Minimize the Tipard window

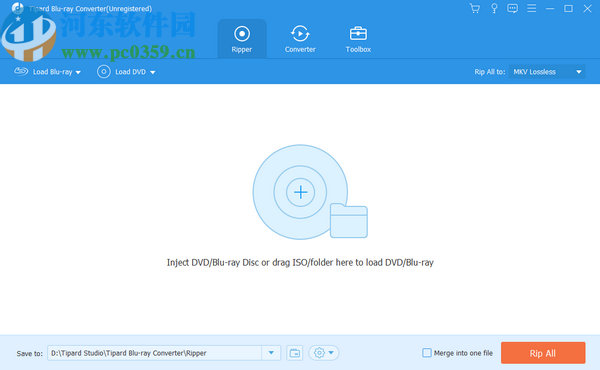pos(550,8)
